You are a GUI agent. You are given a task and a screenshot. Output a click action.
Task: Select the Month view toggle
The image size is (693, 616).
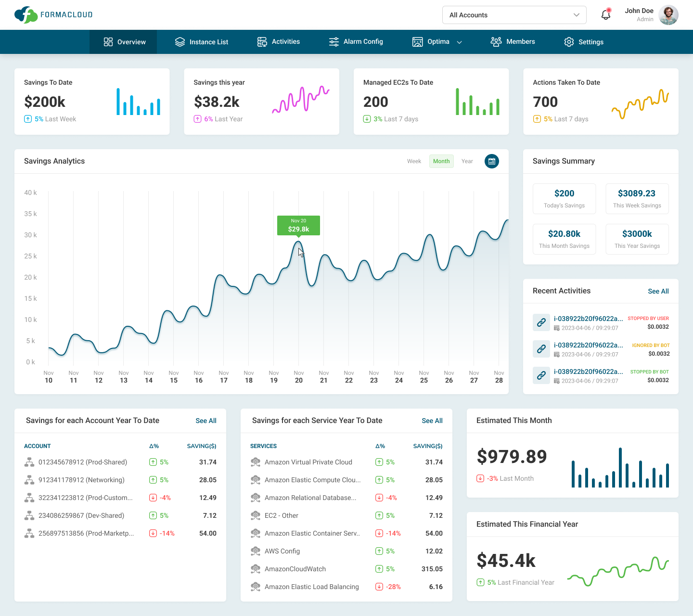441,161
